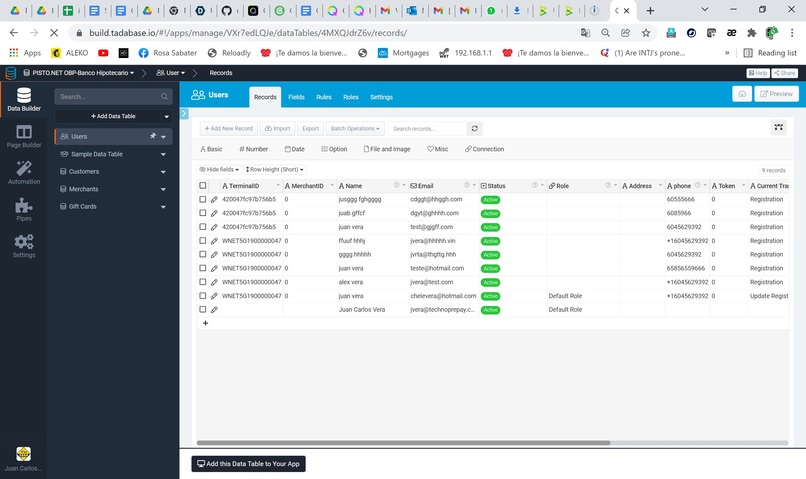Click the pin icon on Users table
This screenshot has height=479, width=806.
153,136
